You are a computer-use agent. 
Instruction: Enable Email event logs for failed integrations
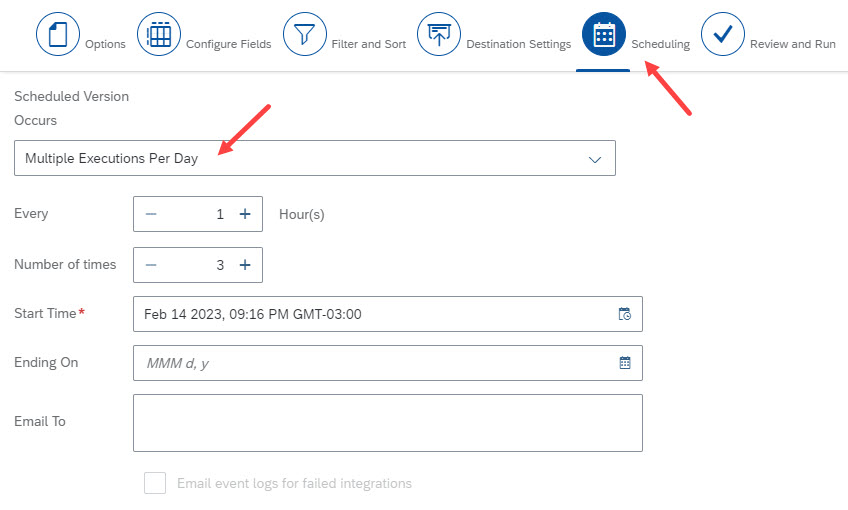tap(155, 483)
